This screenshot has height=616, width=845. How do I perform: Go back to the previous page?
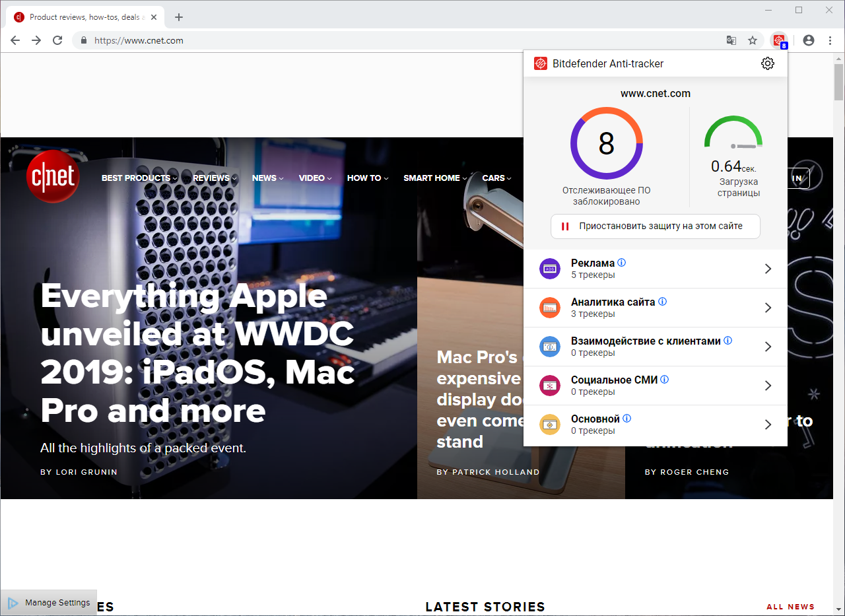click(x=15, y=40)
